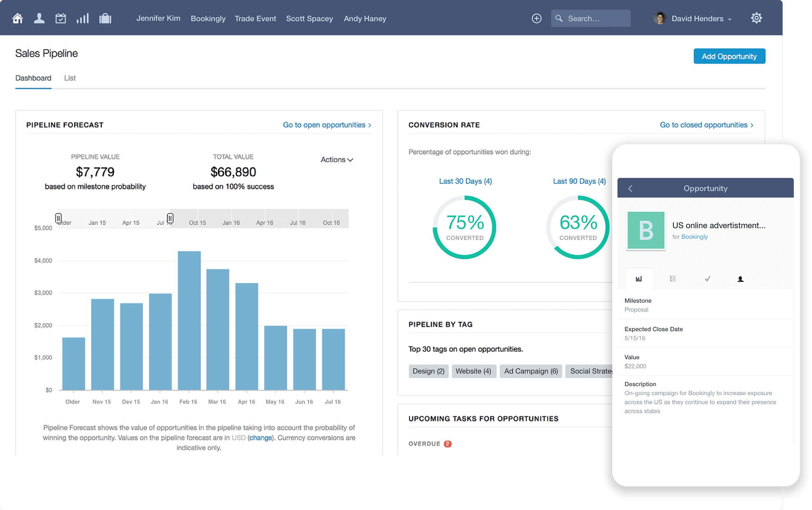This screenshot has height=510, width=812.
Task: Open the Contacts icon in top nav
Action: coord(39,18)
